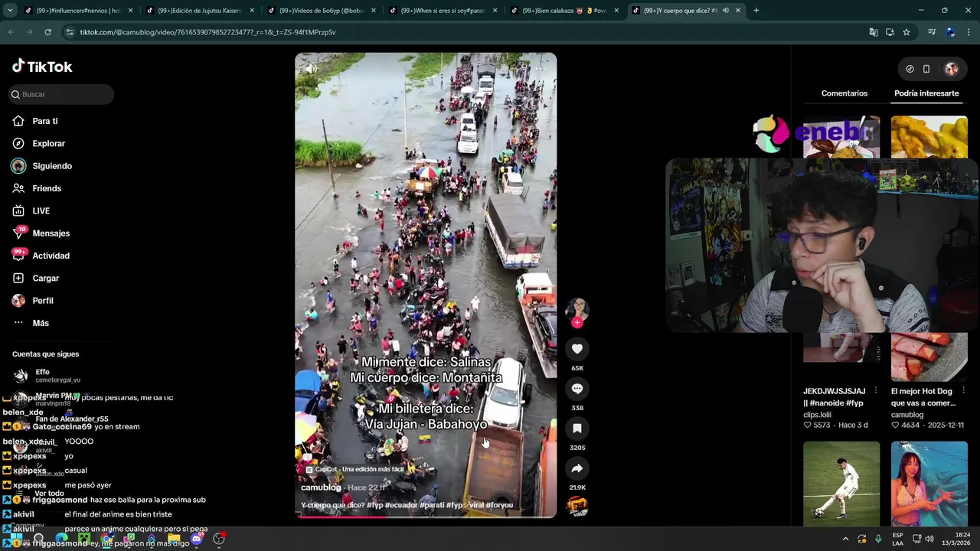Open the #foryou hashtag in caption
Viewport: 980px width, 551px height.
499,505
